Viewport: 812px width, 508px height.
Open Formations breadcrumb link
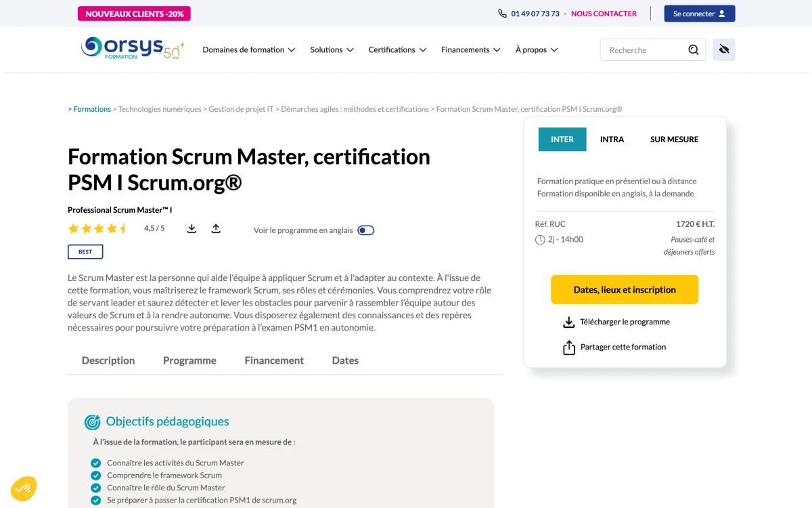point(92,109)
